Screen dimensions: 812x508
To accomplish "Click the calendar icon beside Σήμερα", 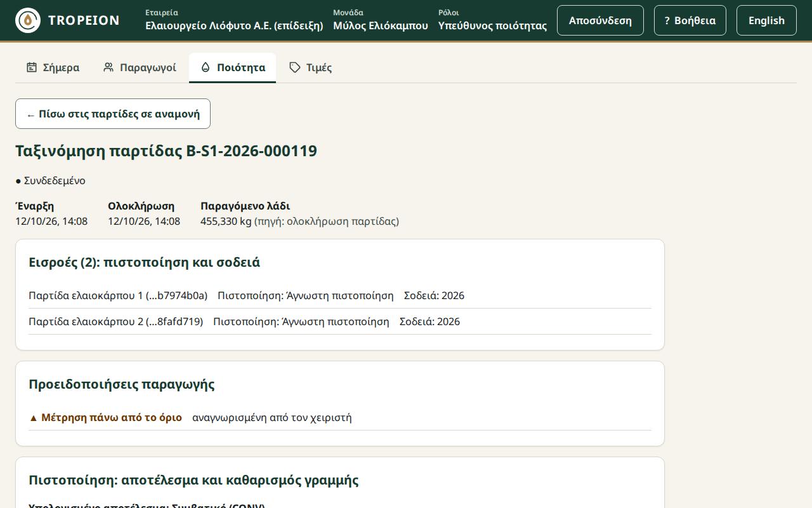I will click(32, 67).
